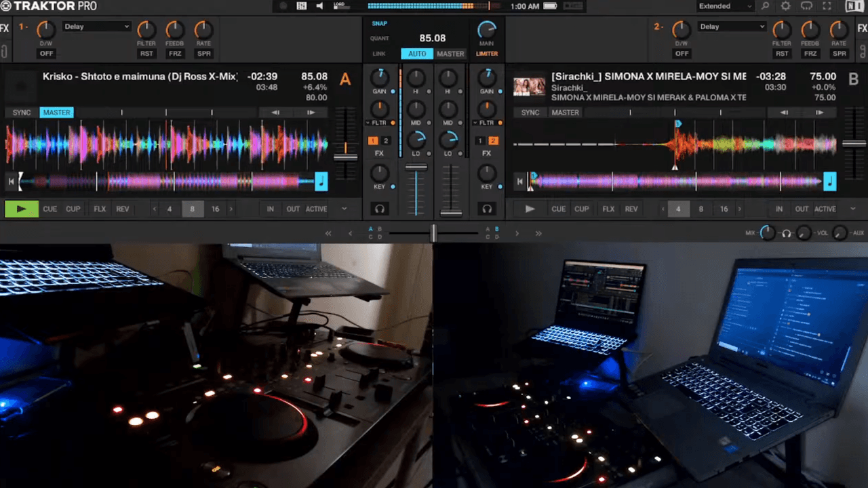This screenshot has height=488, width=868.
Task: Toggle Deck A headphone cue button
Action: point(380,209)
